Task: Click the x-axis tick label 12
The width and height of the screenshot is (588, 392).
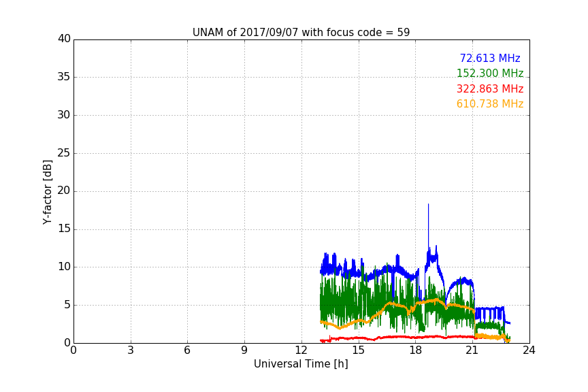Action: tap(301, 350)
